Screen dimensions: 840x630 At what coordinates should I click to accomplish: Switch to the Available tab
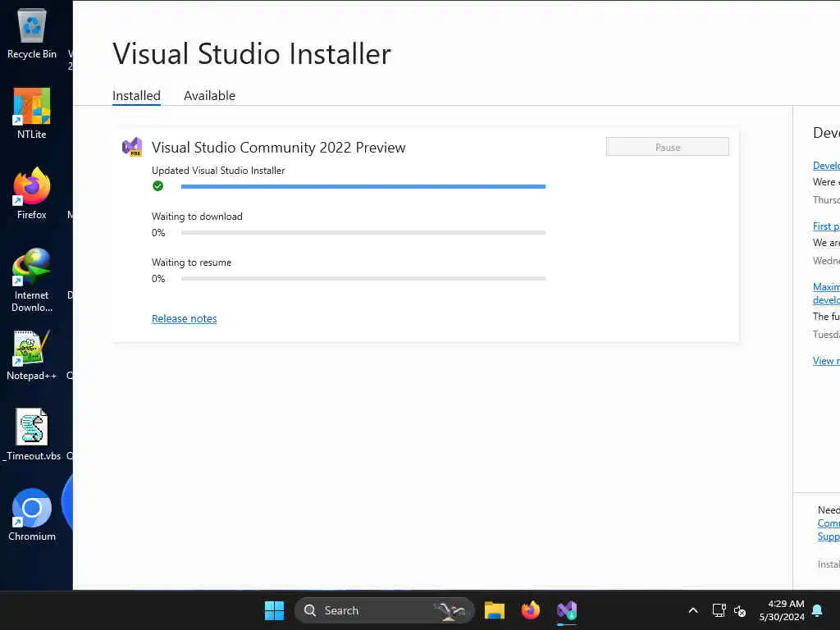(209, 95)
